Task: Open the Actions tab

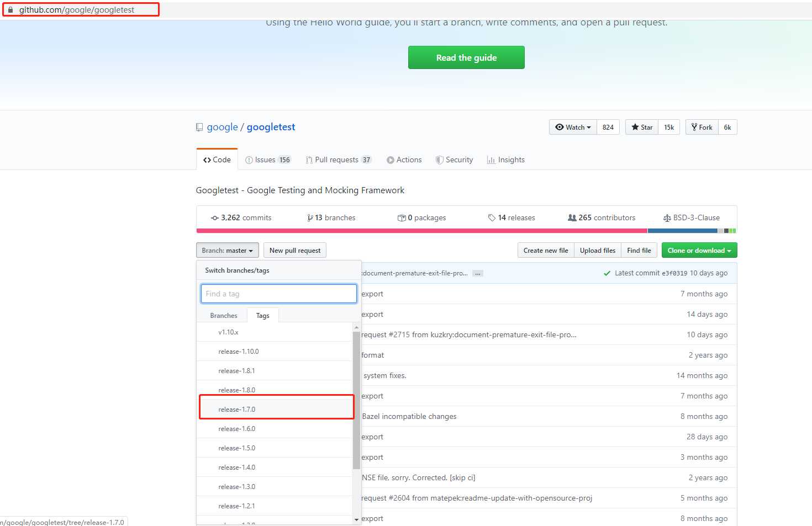Action: click(x=404, y=160)
